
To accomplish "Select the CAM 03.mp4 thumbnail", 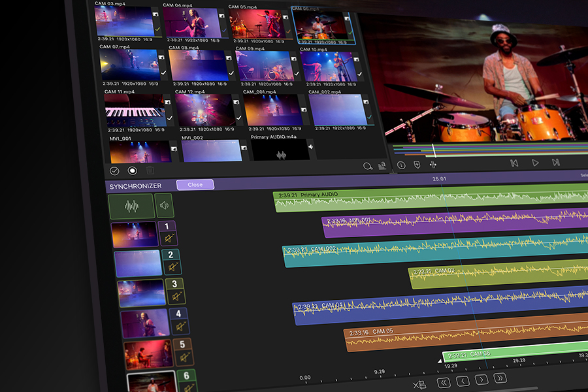I will coord(125,21).
